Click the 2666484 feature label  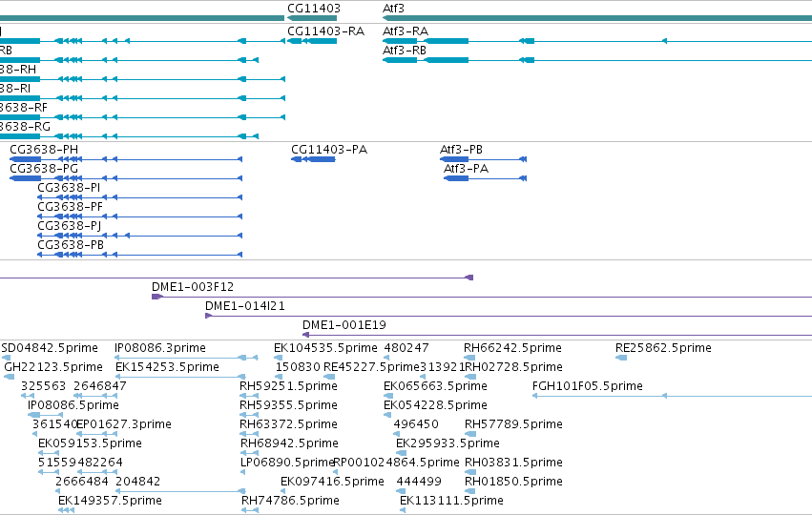coord(82,482)
